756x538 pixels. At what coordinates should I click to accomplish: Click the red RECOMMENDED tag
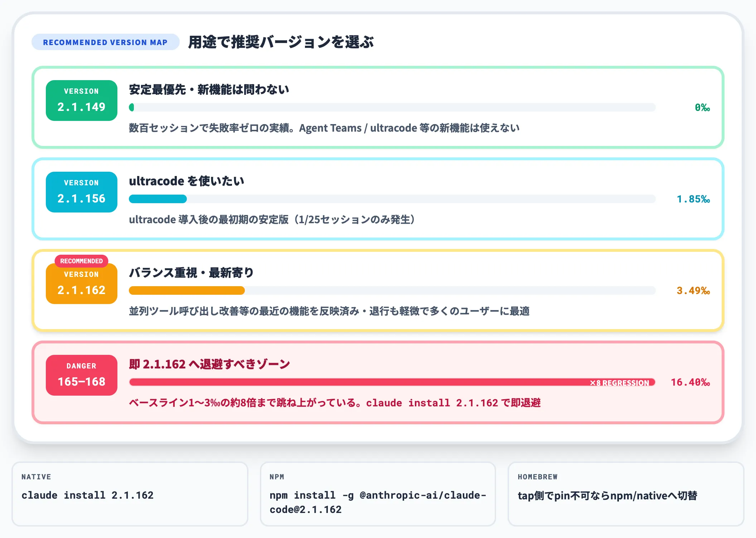pos(82,261)
